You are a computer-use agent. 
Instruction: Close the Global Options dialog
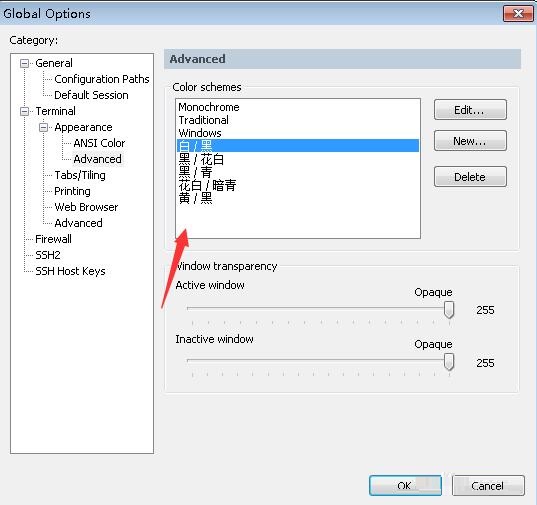point(518,14)
